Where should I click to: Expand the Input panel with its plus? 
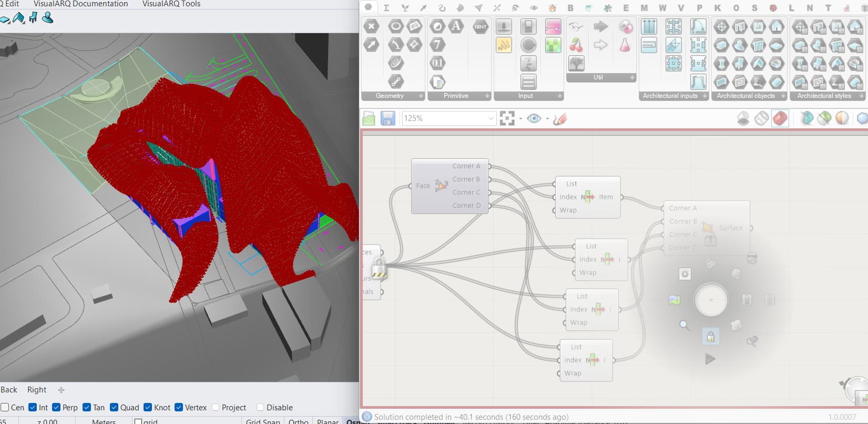pos(559,96)
